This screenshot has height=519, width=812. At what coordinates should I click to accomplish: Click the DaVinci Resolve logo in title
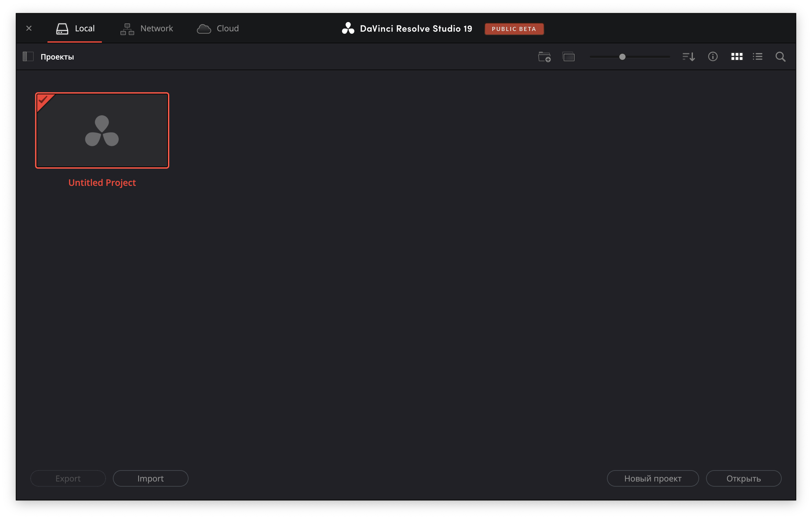(348, 29)
